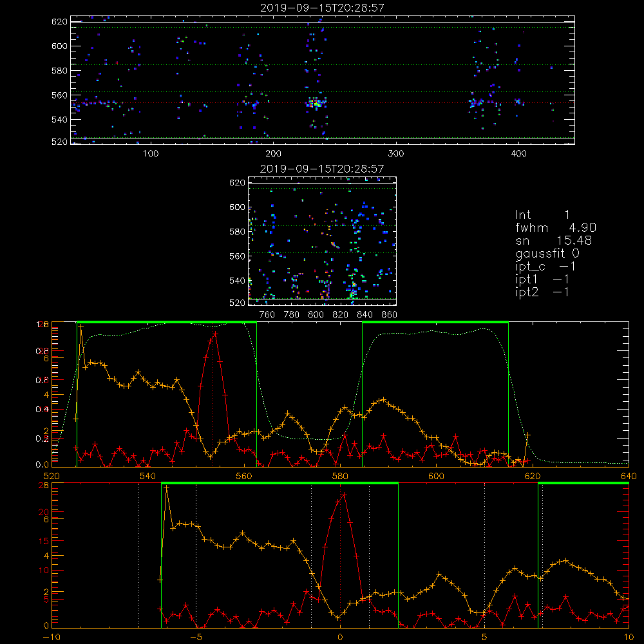644x644 pixels.
Task: Click x-axis label 760 on the small scatter plot
Action: (267, 315)
